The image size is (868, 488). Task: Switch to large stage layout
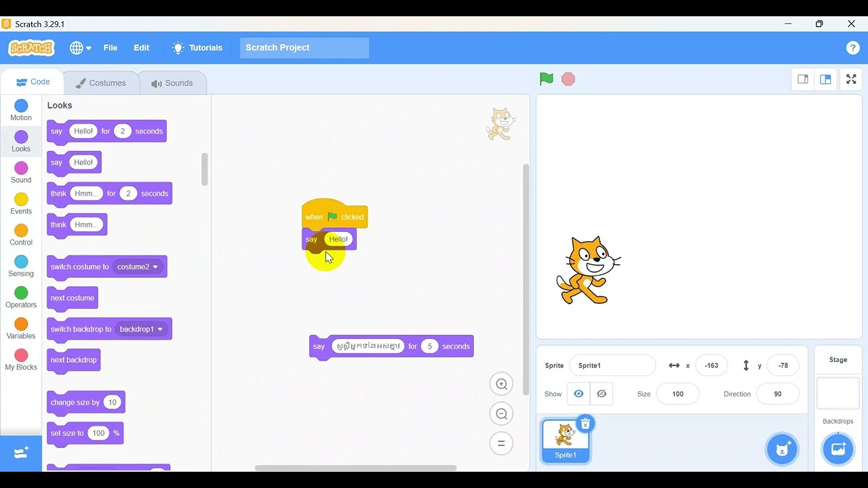pos(825,79)
